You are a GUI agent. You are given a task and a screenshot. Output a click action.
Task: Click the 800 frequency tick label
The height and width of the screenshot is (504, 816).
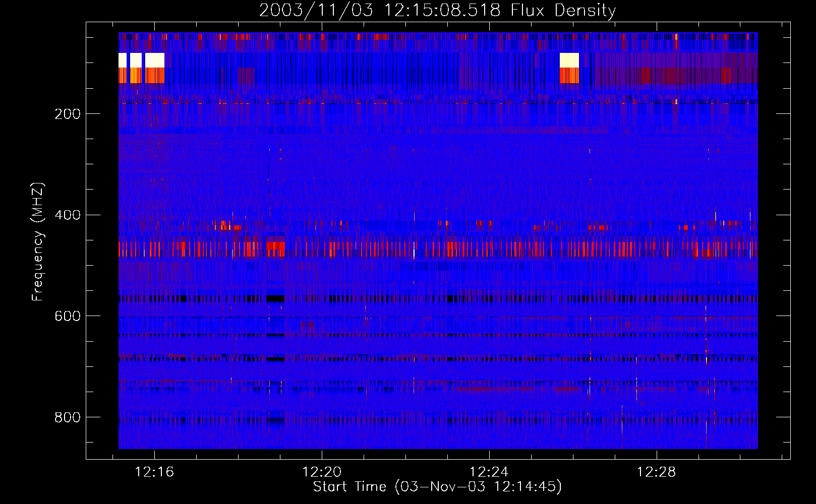[x=68, y=417]
